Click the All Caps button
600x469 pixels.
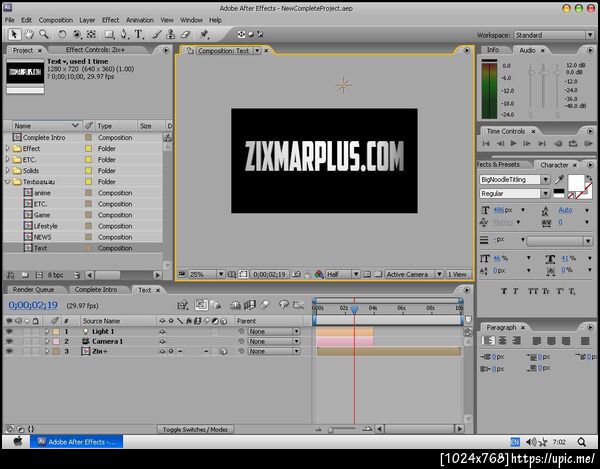[533, 291]
